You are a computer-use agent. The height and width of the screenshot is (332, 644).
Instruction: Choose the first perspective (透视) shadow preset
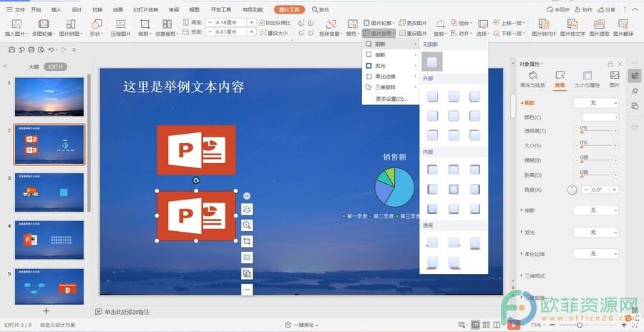point(432,243)
